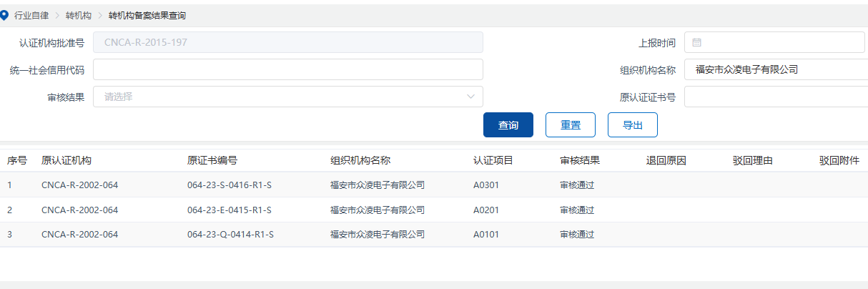Viewport: 868px width, 289px height.
Task: Click 行业自律 in the breadcrumb
Action: [x=31, y=15]
